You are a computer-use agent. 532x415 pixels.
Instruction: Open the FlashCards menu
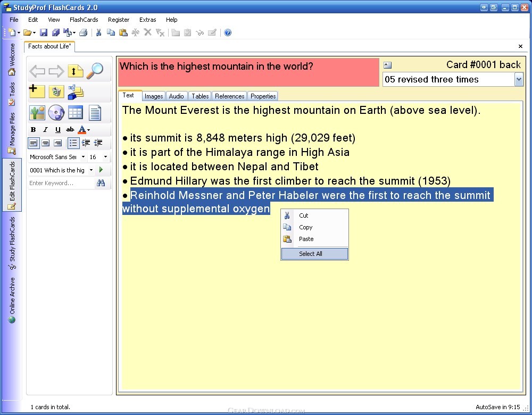pos(84,20)
